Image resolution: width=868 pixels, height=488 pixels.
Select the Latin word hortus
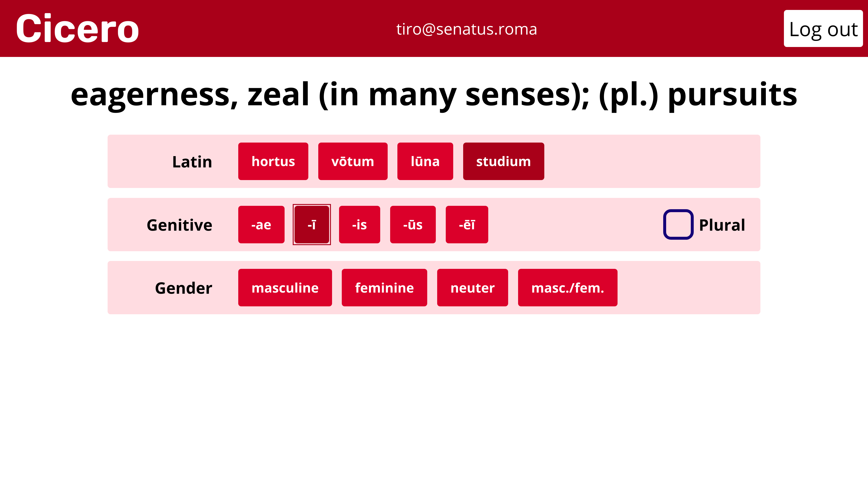click(x=273, y=161)
